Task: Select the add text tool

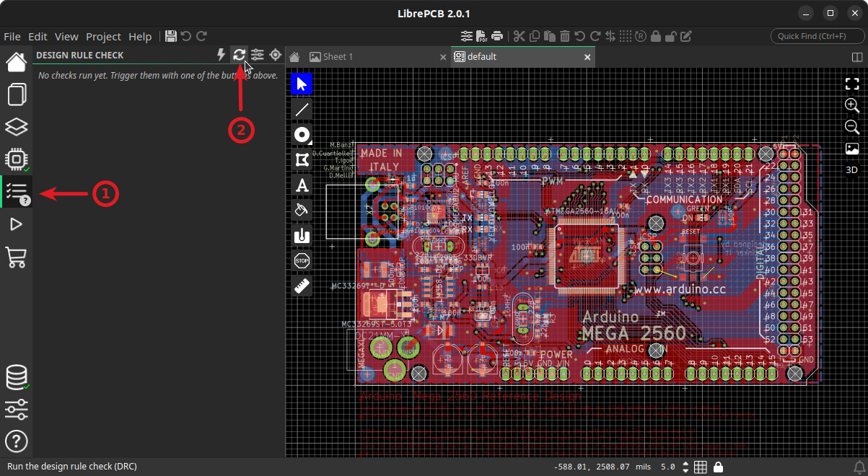Action: [x=302, y=185]
